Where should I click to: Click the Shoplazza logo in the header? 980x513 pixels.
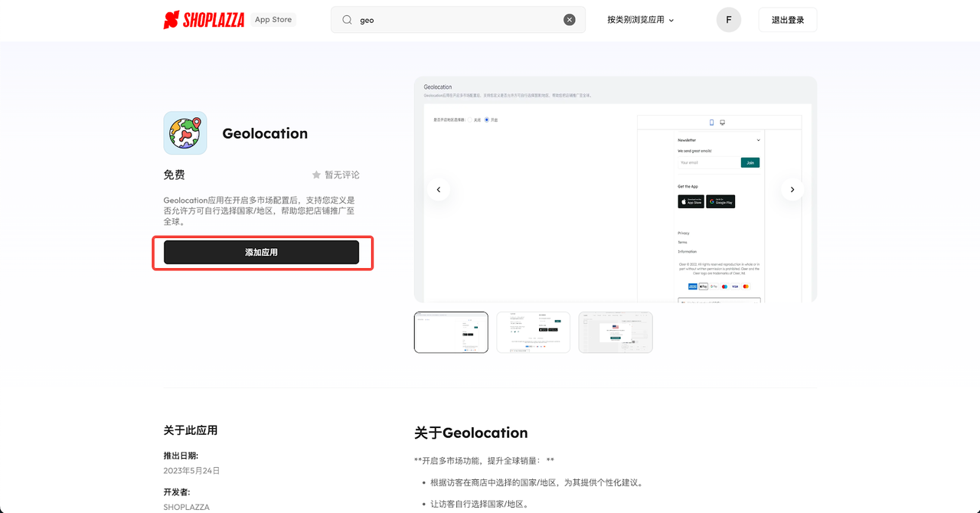pyautogui.click(x=203, y=19)
